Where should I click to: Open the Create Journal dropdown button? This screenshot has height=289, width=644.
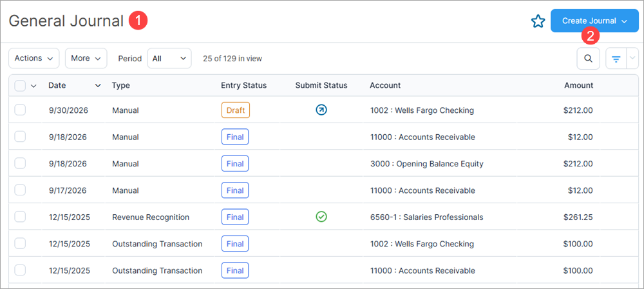[x=594, y=21]
